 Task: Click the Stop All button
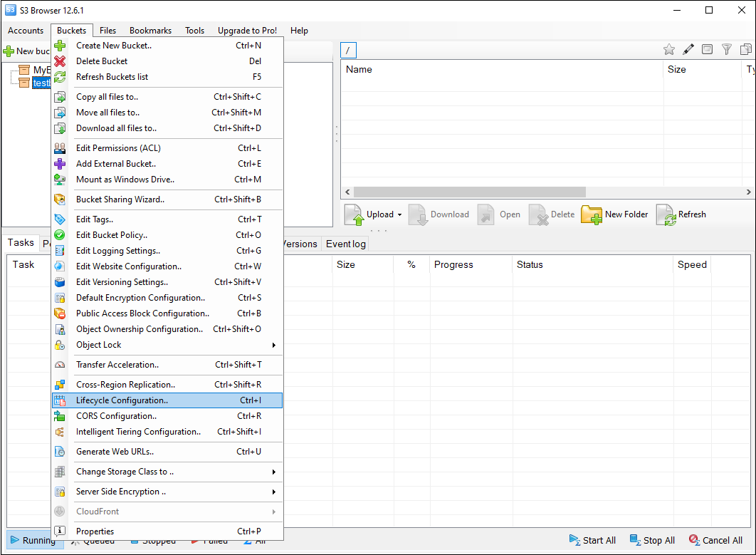pos(652,541)
